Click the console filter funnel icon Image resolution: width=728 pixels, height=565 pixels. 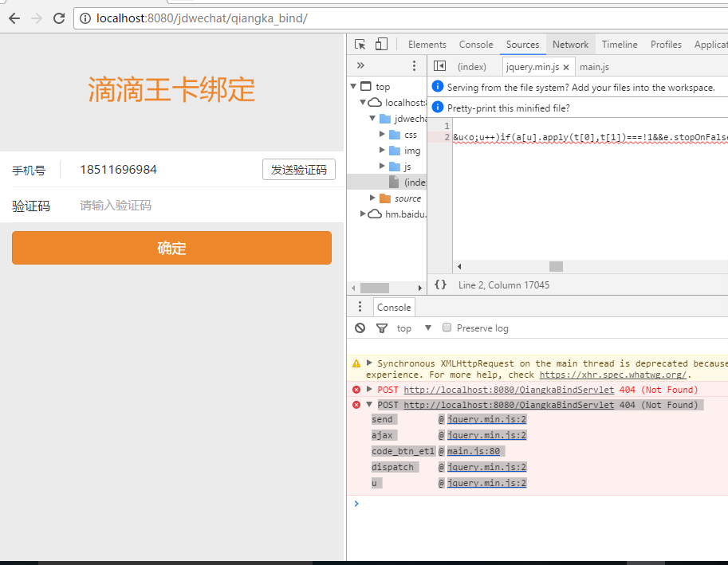382,328
